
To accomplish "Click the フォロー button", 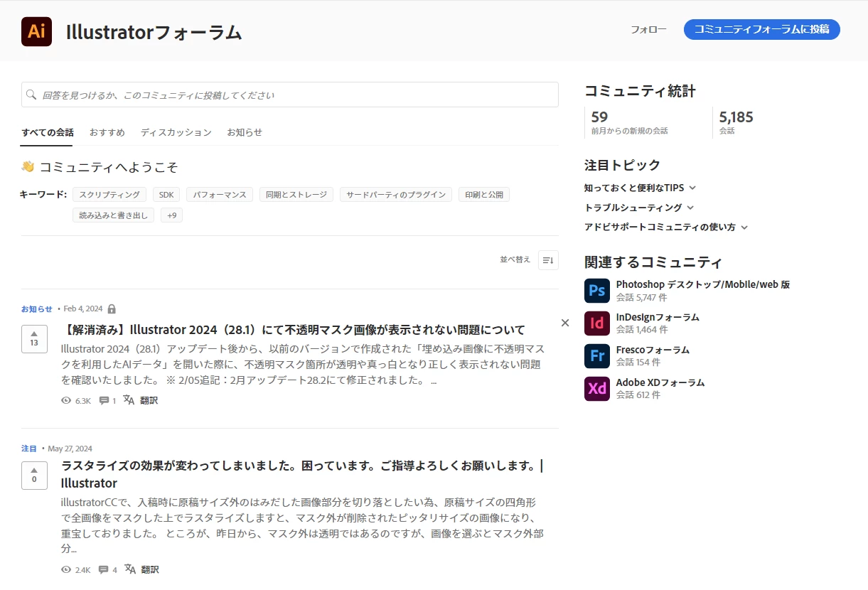I will [648, 29].
